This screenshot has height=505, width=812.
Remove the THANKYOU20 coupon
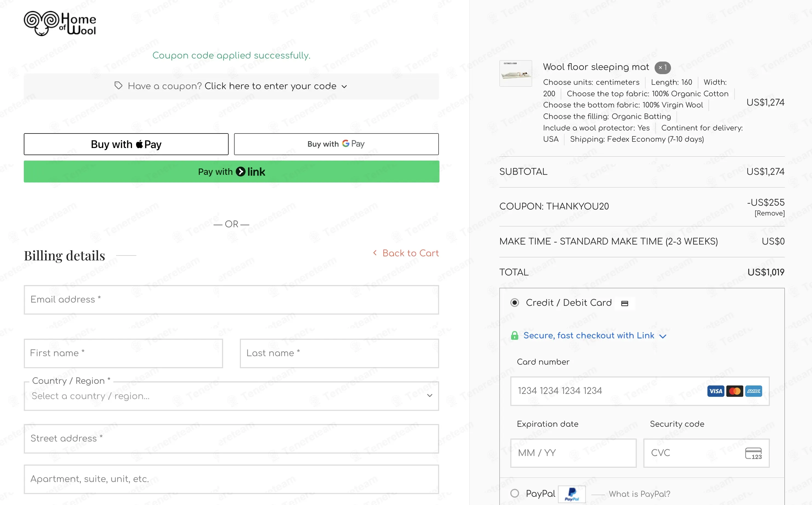(x=769, y=213)
